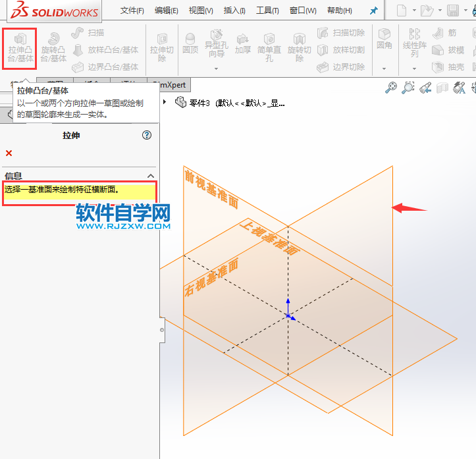
Task: Open the 编辑(E) menu
Action: (x=167, y=11)
